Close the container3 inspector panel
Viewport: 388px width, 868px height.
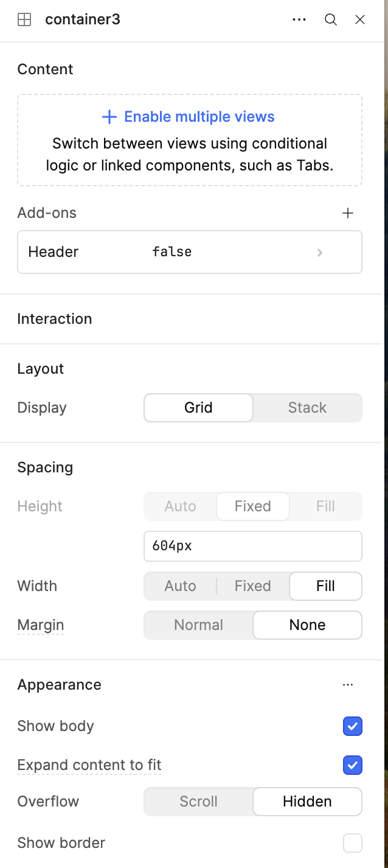pyautogui.click(x=360, y=19)
